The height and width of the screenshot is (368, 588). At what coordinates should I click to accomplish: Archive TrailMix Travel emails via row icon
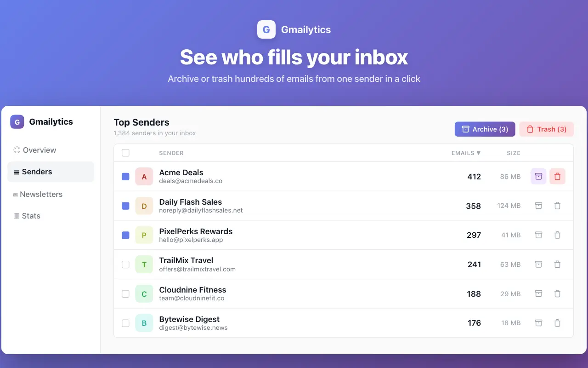click(x=538, y=264)
